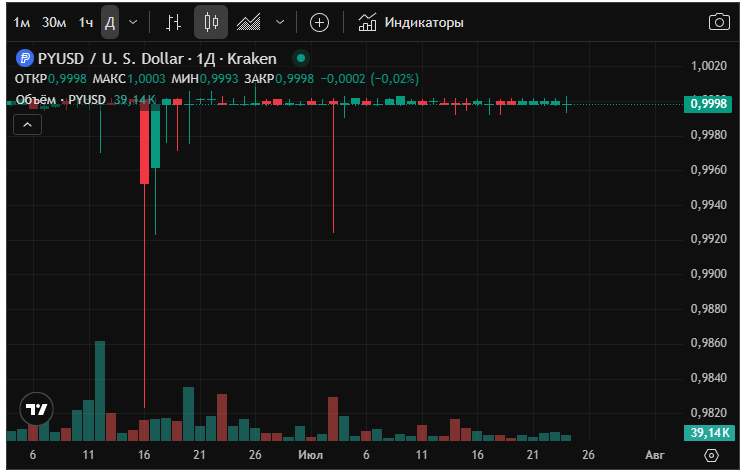Switch to the 1ч timeframe
747x476 pixels.
click(86, 22)
